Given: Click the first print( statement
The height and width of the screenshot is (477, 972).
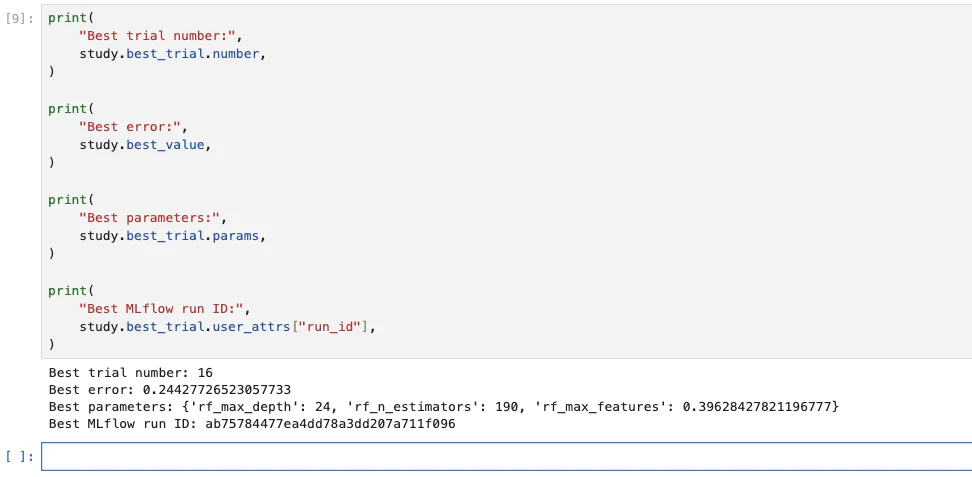Looking at the screenshot, I should click(71, 18).
